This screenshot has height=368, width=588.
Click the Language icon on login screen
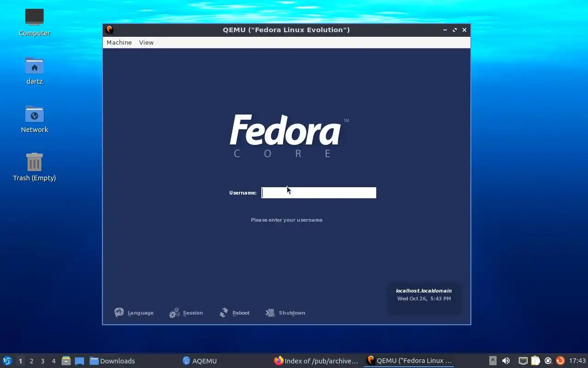coord(119,313)
